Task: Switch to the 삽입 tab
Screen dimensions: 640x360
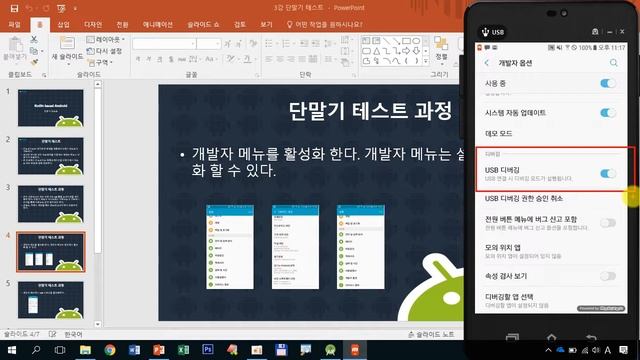Action: click(63, 24)
